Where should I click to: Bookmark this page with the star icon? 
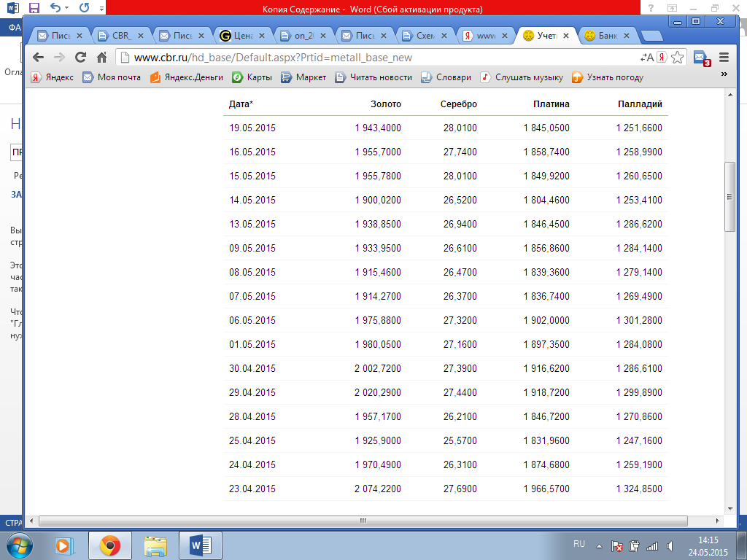click(x=678, y=57)
